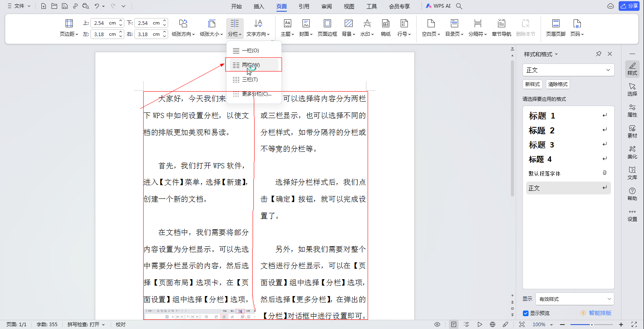The height and width of the screenshot is (329, 644).
Task: Open the background (背景) tool
Action: (349, 28)
